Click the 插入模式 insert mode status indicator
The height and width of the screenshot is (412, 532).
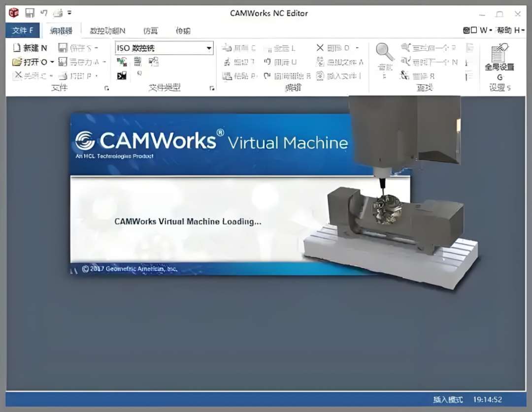tap(448, 400)
